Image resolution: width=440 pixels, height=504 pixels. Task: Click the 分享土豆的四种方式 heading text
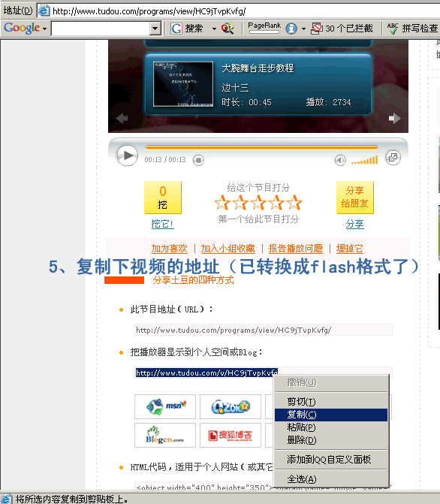pyautogui.click(x=193, y=280)
